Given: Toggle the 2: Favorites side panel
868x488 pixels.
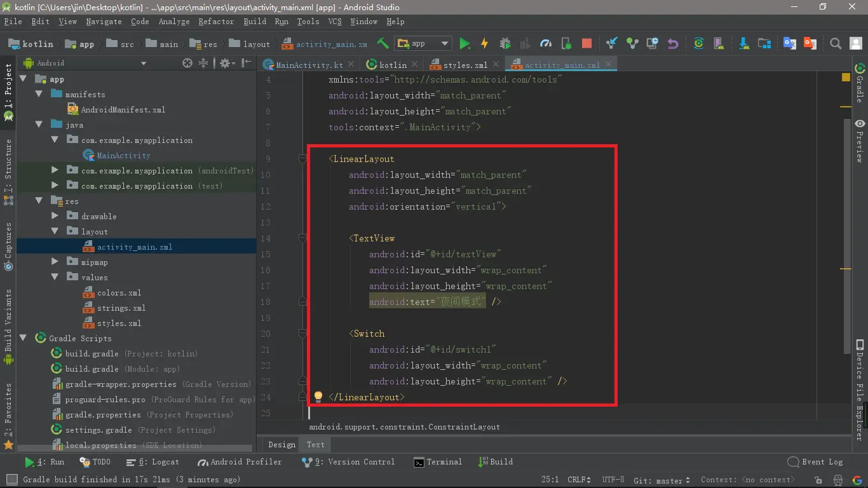Looking at the screenshot, I should click(8, 416).
